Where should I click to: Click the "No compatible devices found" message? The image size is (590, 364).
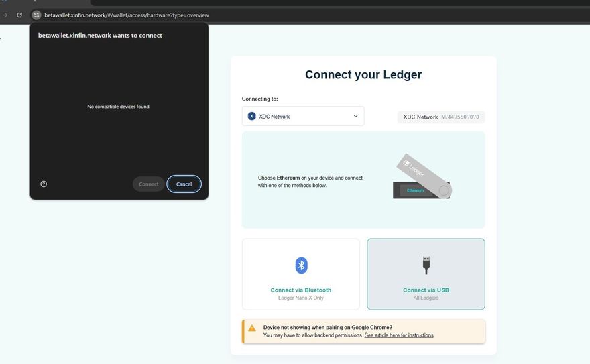(x=119, y=107)
